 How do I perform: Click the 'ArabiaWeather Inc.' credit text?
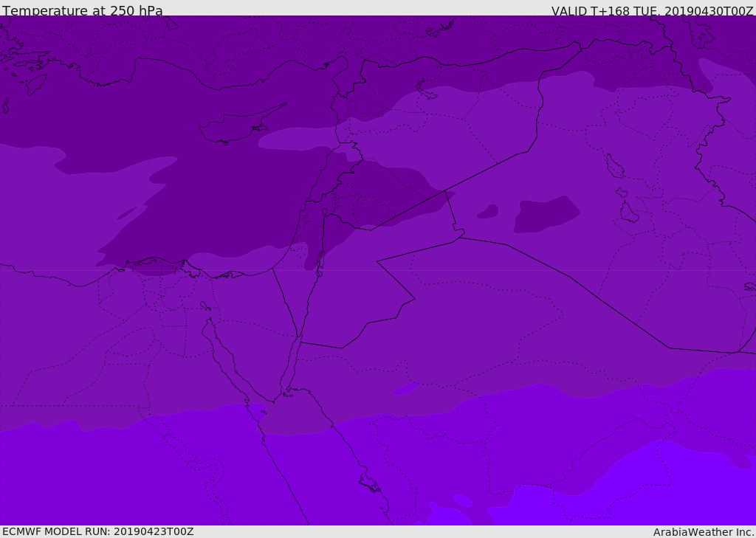tap(703, 532)
